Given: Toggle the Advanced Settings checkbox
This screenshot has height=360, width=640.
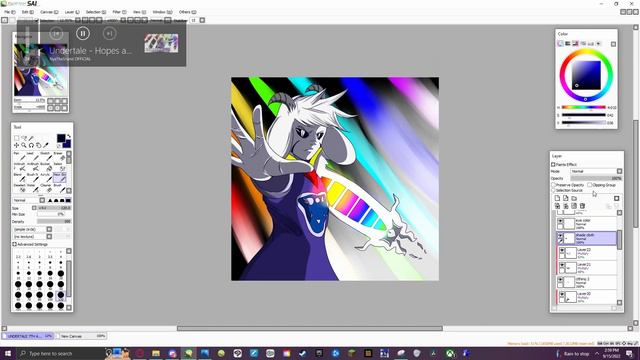Looking at the screenshot, I should [14, 244].
